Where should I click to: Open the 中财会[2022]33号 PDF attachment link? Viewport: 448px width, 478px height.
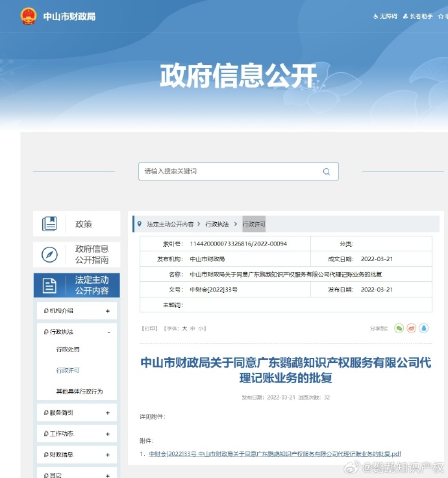tap(275, 453)
